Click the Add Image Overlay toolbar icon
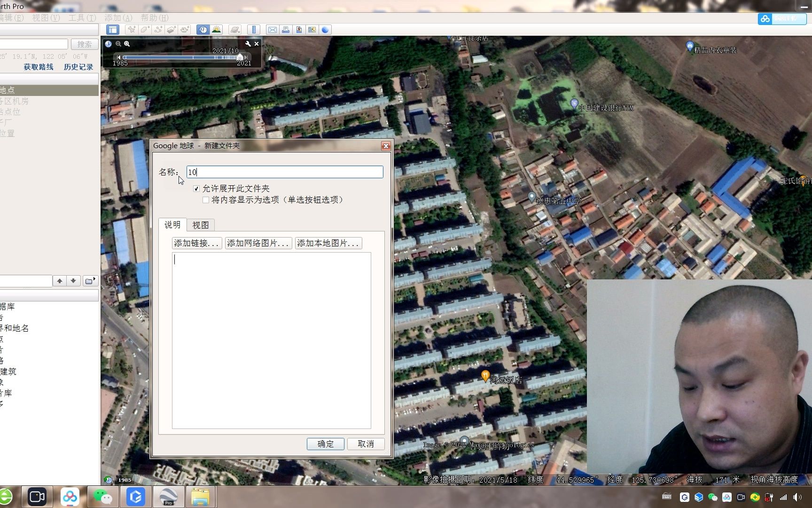 pyautogui.click(x=172, y=30)
